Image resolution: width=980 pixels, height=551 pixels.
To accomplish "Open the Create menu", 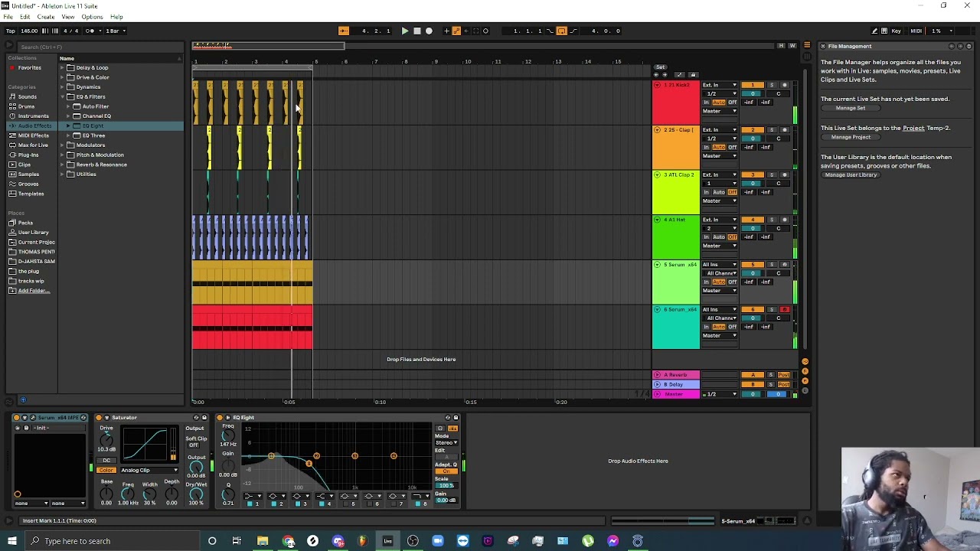I will [x=46, y=17].
